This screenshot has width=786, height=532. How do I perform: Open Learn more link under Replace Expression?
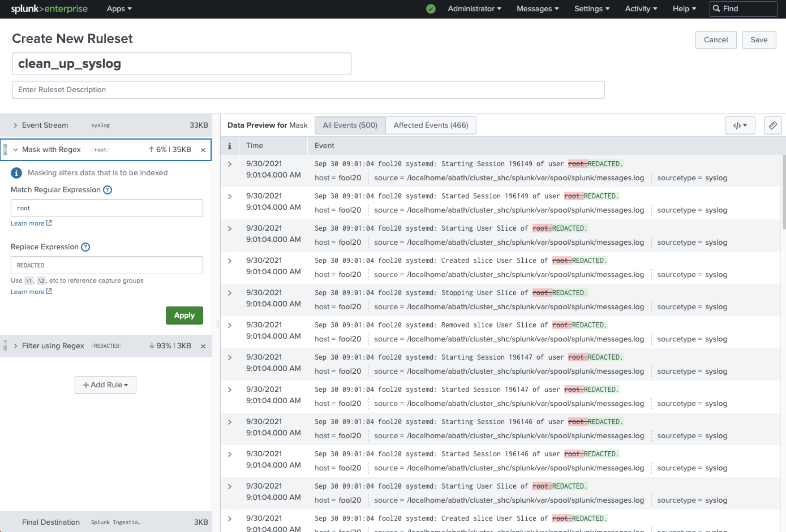click(x=31, y=292)
